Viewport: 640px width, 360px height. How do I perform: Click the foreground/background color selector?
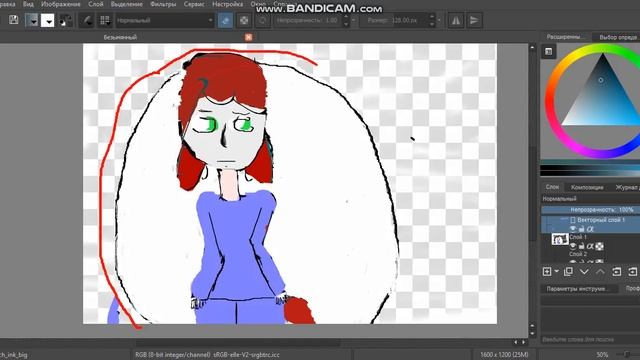(x=65, y=20)
